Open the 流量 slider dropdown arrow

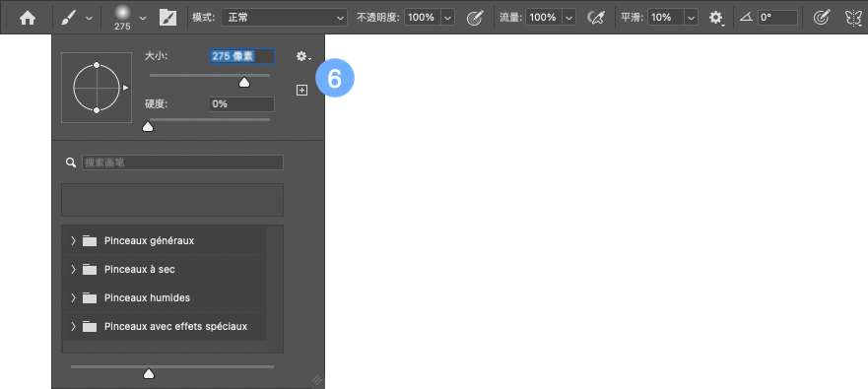click(x=569, y=17)
